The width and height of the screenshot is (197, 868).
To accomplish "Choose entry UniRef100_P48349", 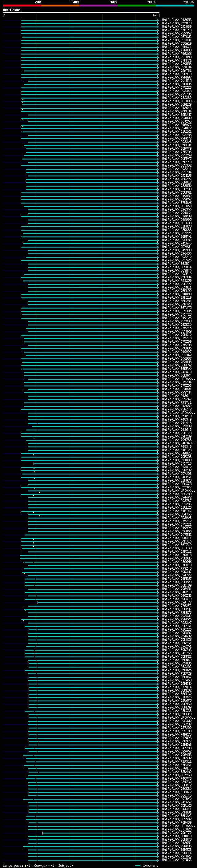I will click(x=176, y=419).
